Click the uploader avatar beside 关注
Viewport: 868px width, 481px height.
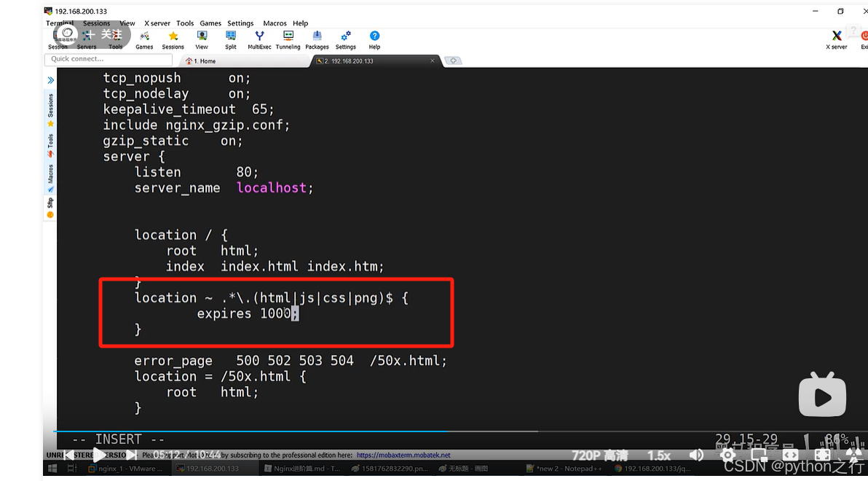click(x=67, y=35)
